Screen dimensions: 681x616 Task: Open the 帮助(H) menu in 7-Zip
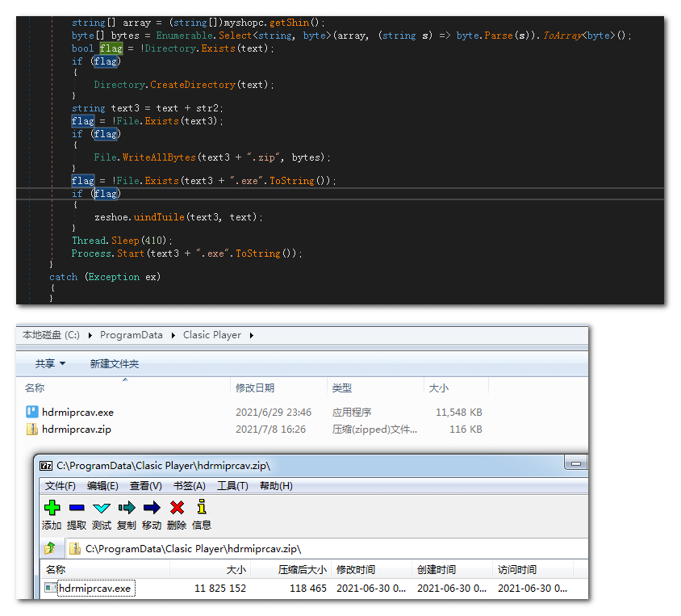(x=276, y=486)
